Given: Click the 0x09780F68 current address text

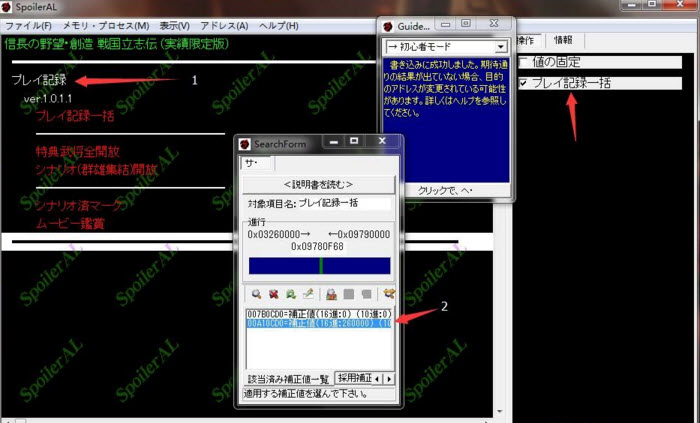Looking at the screenshot, I should pos(317,246).
